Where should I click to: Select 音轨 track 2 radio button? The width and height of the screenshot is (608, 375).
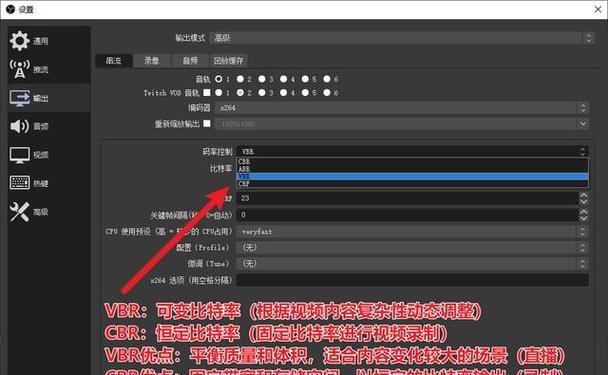(x=240, y=79)
